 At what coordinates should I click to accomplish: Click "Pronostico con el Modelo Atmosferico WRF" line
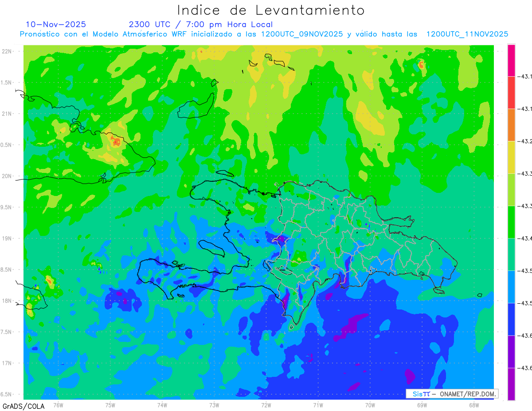click(264, 34)
